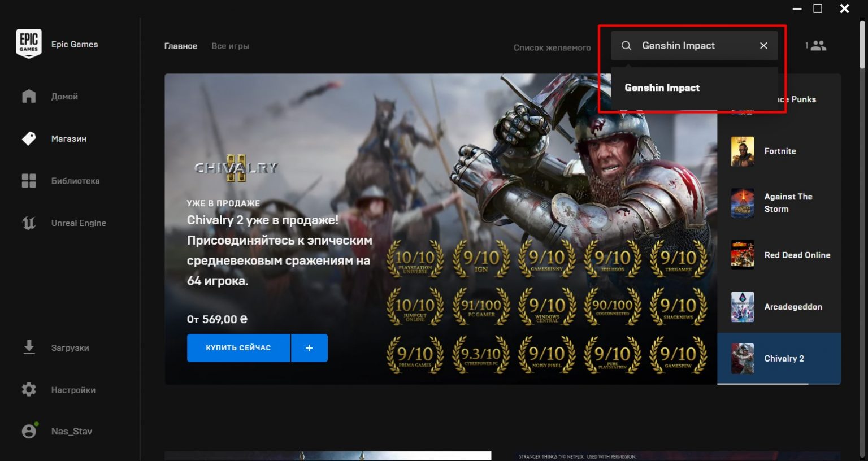Click the vertical scrollbar on the right
This screenshot has width=868, height=461.
(x=862, y=45)
